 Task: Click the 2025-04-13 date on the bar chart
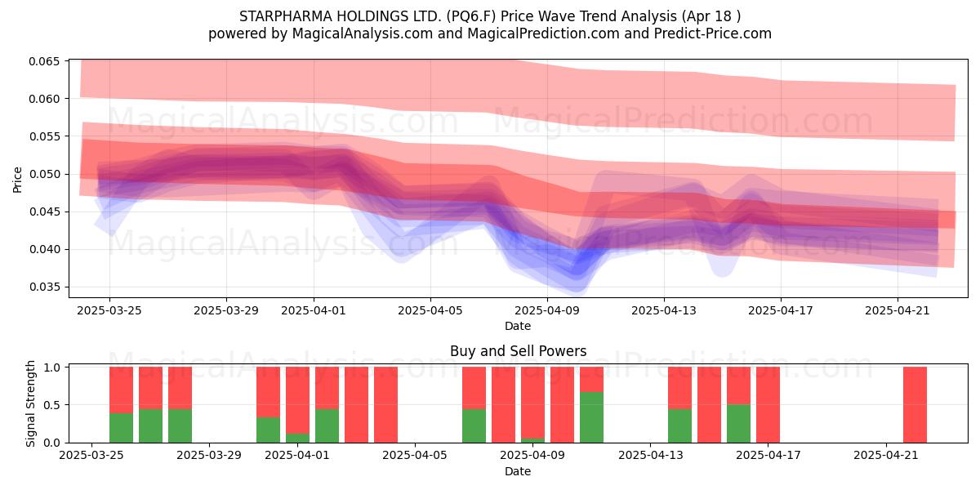(x=650, y=456)
